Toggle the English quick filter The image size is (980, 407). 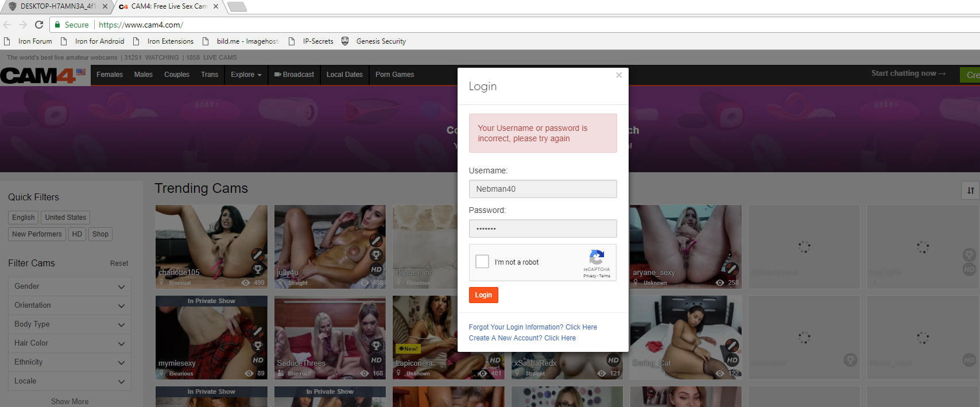tap(23, 218)
